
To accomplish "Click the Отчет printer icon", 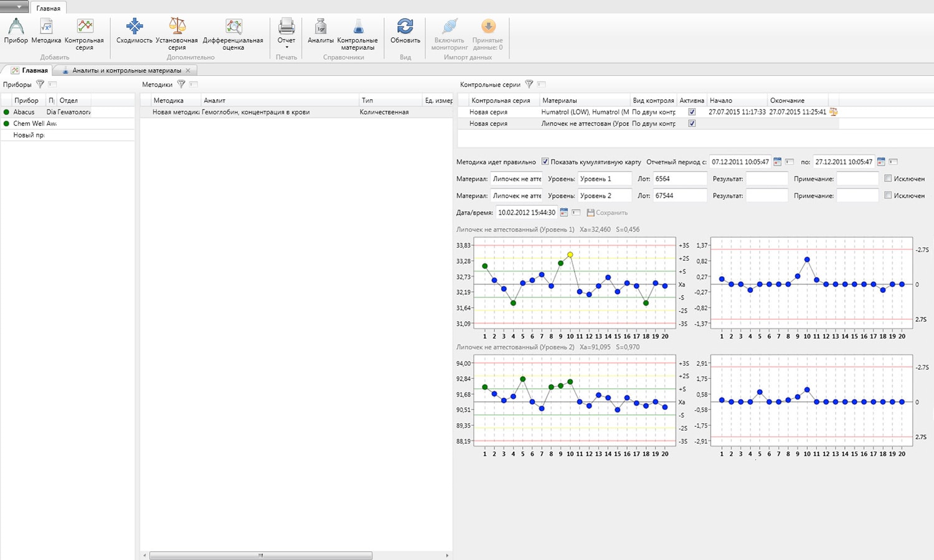I will tap(286, 26).
